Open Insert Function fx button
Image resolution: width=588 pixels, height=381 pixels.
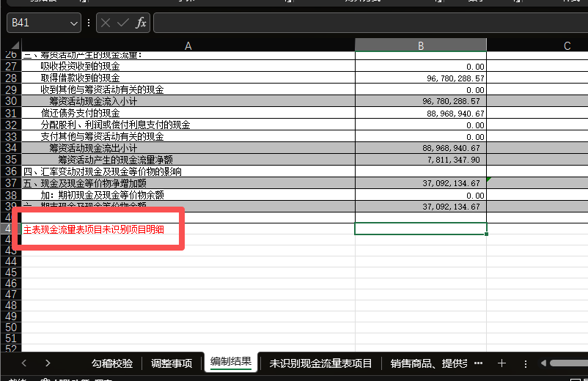(x=141, y=23)
